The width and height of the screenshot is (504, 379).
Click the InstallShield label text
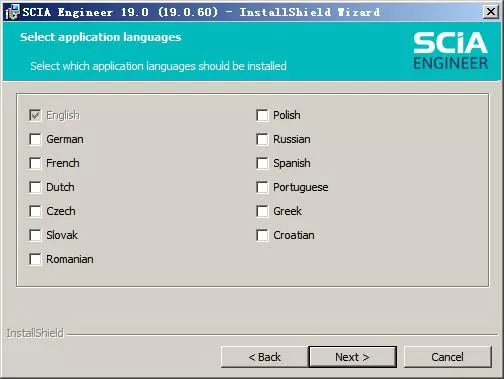35,333
